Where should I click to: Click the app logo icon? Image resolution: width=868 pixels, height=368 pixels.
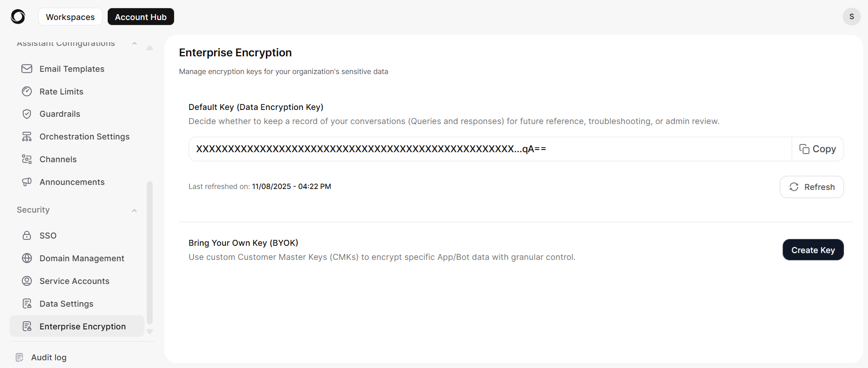(18, 17)
